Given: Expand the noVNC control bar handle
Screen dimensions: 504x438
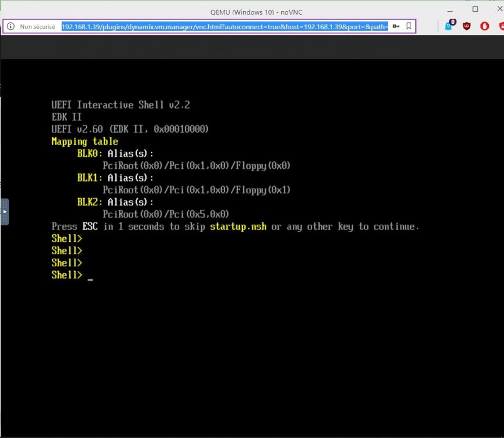Looking at the screenshot, I should pos(5,212).
